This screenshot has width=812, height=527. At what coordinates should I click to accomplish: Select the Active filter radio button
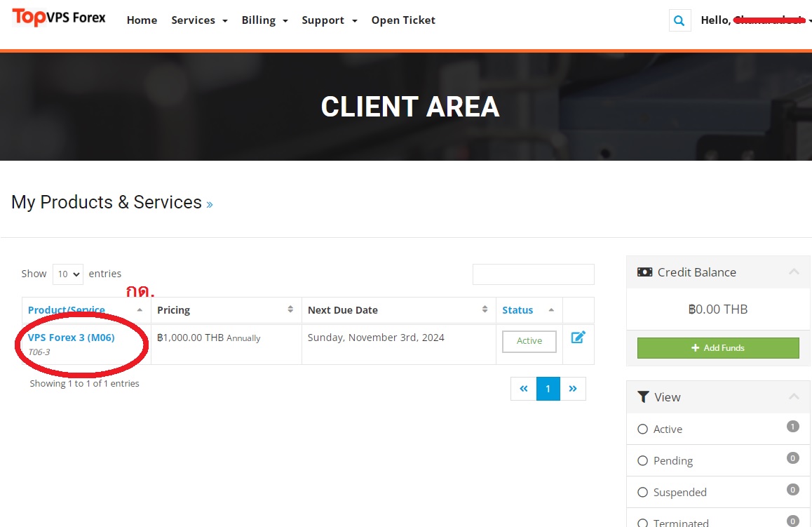click(x=643, y=429)
